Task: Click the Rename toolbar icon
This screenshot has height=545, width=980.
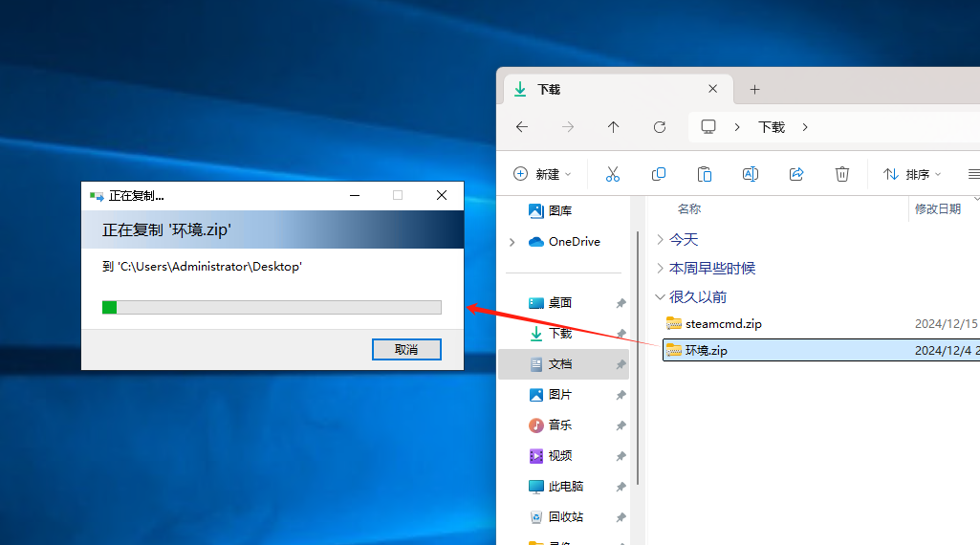Action: 750,174
